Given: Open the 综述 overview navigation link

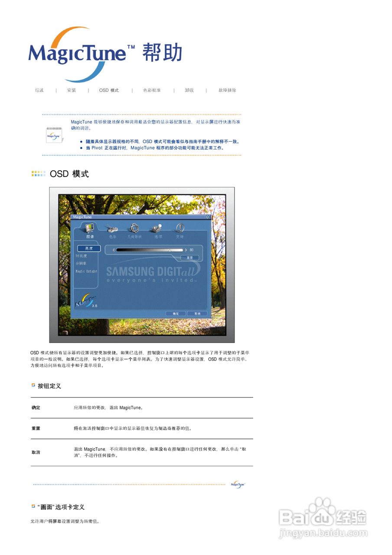Looking at the screenshot, I should click(x=39, y=90).
